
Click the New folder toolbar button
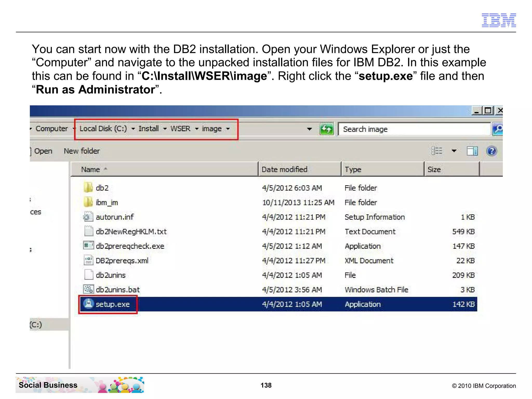[x=82, y=151]
